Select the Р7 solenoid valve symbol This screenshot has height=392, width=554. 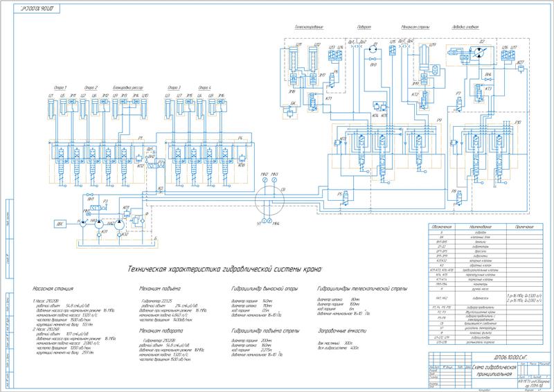[x=459, y=104]
